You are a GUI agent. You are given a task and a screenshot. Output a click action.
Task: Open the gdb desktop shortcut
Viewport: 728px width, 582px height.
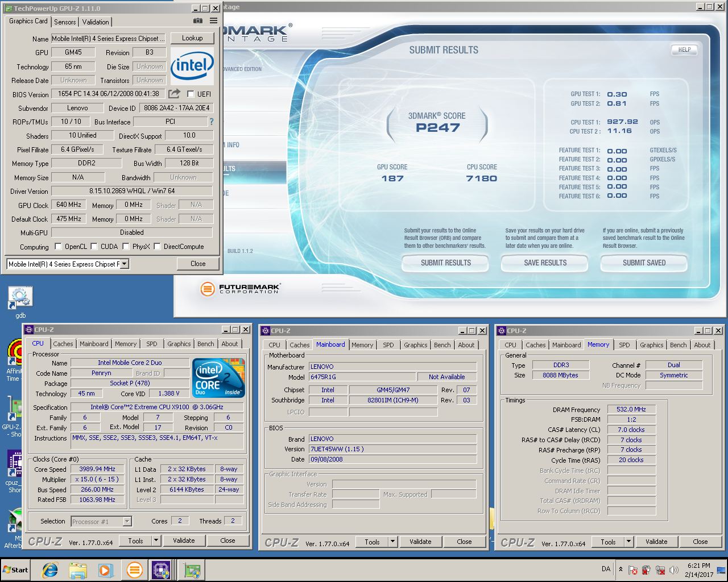click(20, 302)
